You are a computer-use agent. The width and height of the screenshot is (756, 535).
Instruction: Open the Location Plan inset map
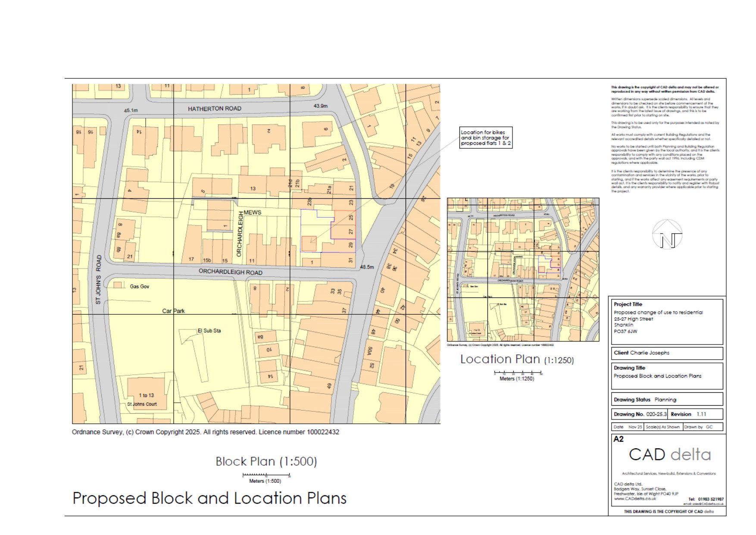(x=523, y=270)
